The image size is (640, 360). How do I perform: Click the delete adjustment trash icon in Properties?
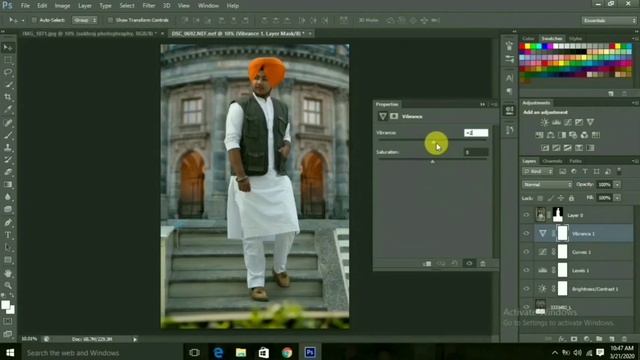pyautogui.click(x=483, y=263)
